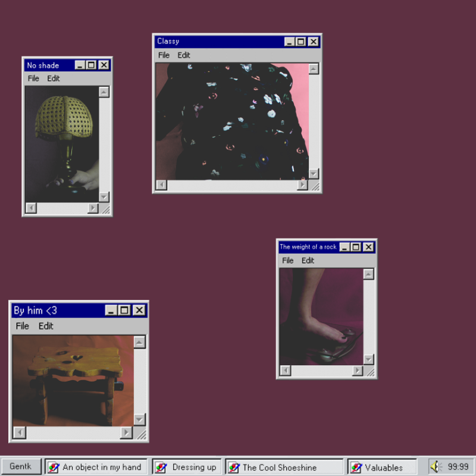Click scroll-left arrow in The weight of a rock window
This screenshot has height=476, width=476.
point(285,371)
